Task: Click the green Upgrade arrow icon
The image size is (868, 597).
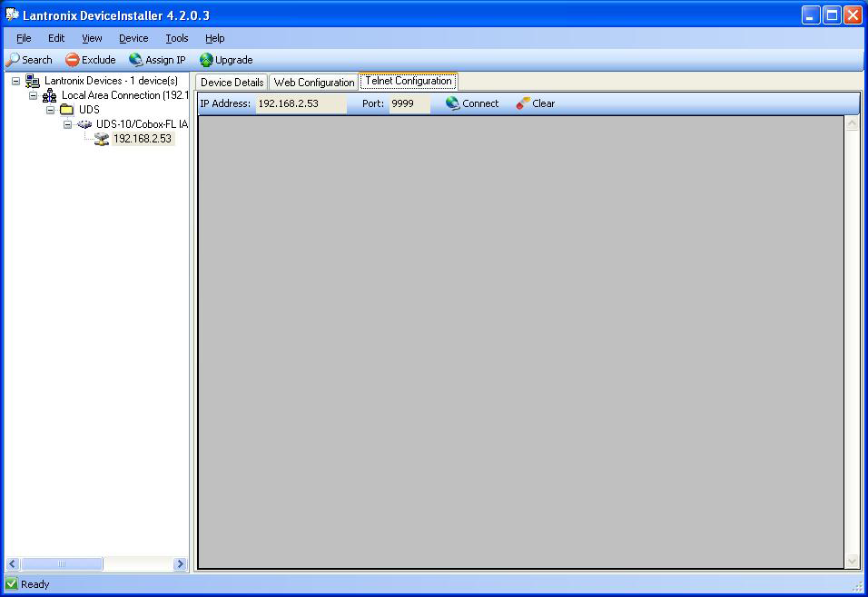Action: pos(206,60)
